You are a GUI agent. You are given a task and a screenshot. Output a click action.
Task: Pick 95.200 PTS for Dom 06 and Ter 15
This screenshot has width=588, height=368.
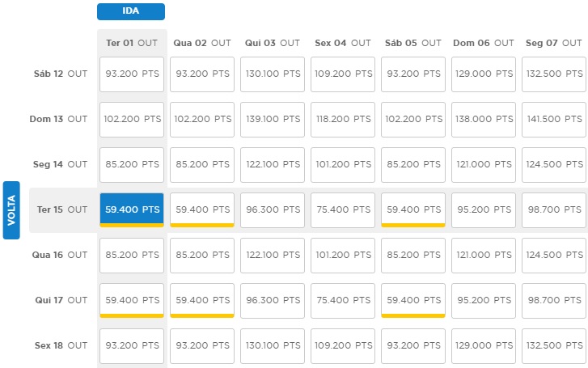(x=484, y=209)
